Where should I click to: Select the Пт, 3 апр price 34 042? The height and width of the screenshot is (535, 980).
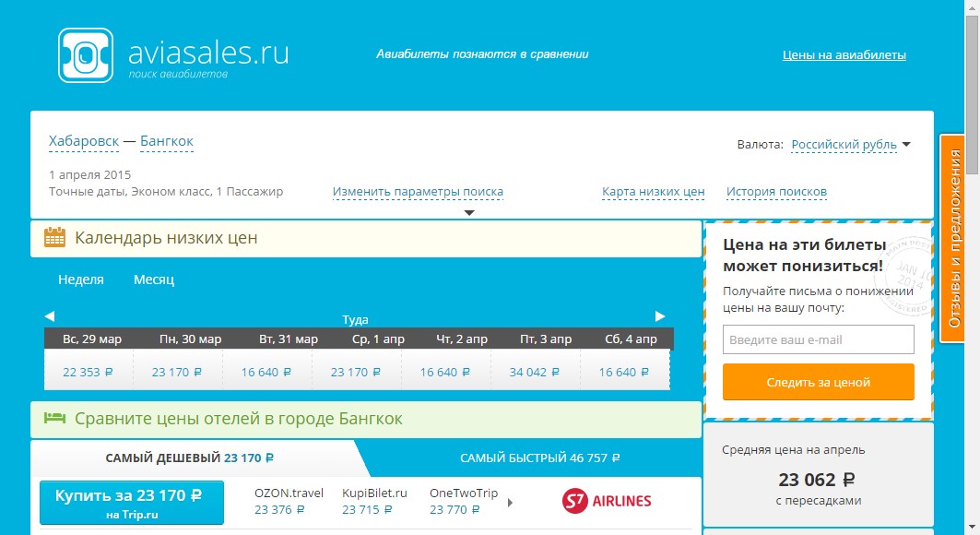(x=535, y=372)
